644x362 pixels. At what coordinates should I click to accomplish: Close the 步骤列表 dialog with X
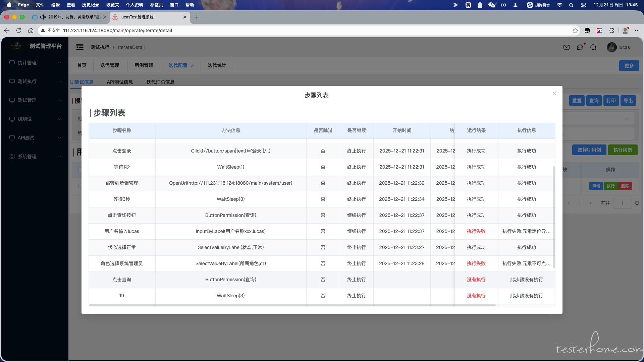point(554,93)
